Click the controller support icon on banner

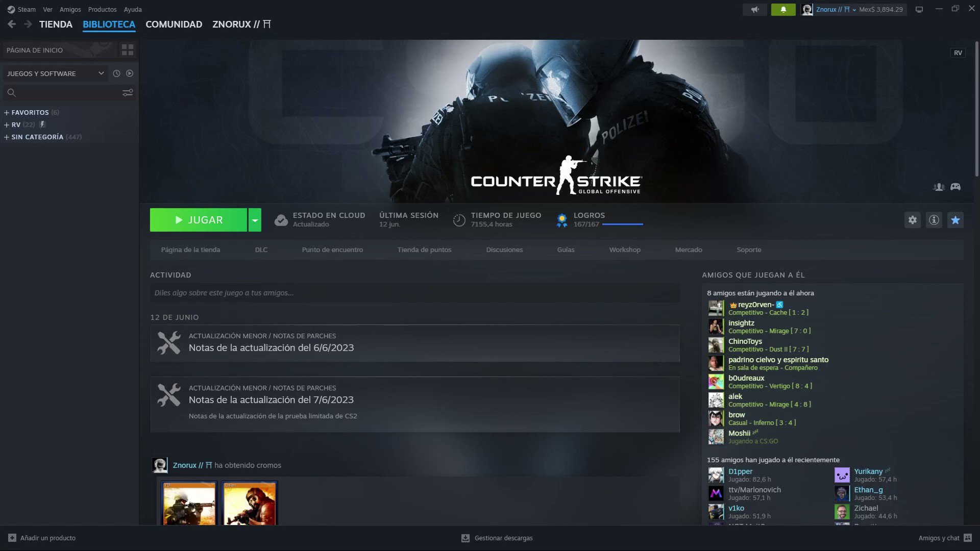(x=955, y=187)
